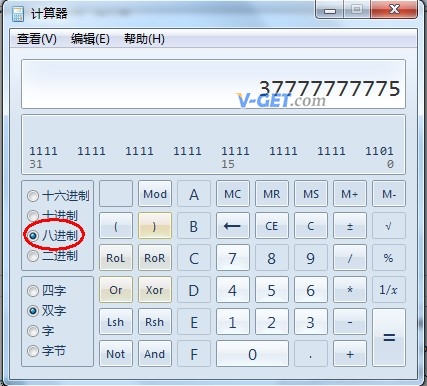Click the digit 7 key

233,258
